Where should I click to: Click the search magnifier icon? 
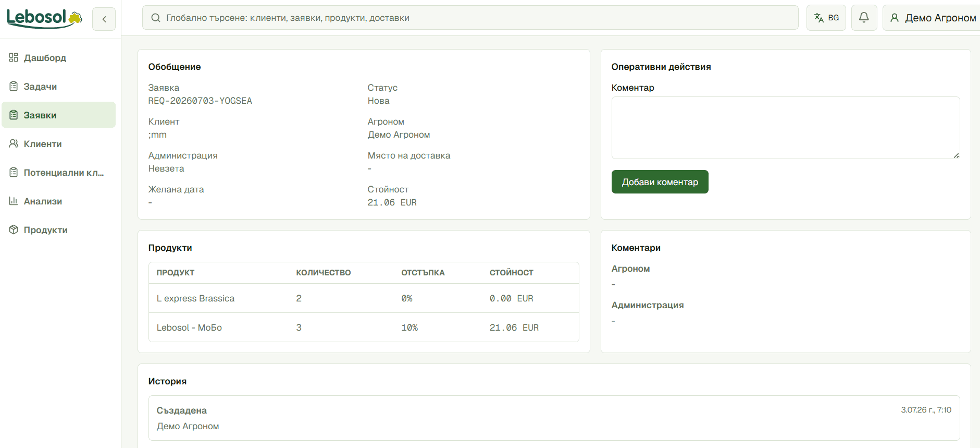(155, 18)
